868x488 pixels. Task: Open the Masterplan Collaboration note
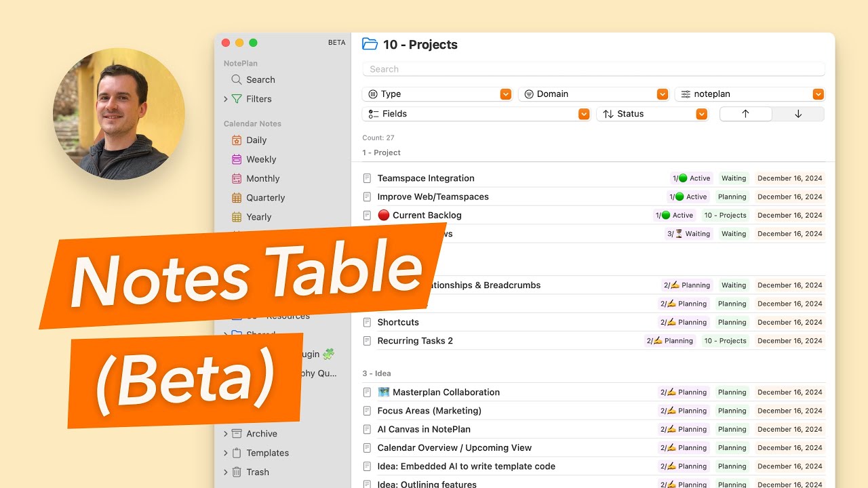439,392
